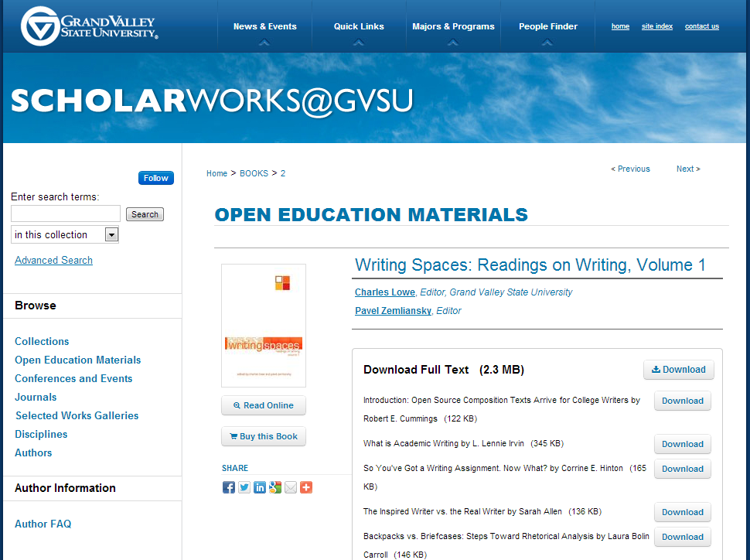The width and height of the screenshot is (750, 560).
Task: Click the Follow button
Action: point(156,178)
